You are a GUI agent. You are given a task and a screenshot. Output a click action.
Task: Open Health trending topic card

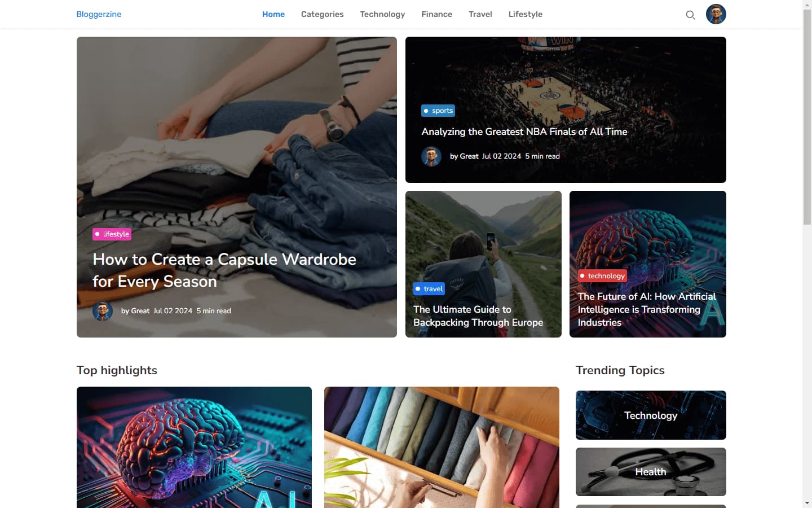(x=651, y=472)
